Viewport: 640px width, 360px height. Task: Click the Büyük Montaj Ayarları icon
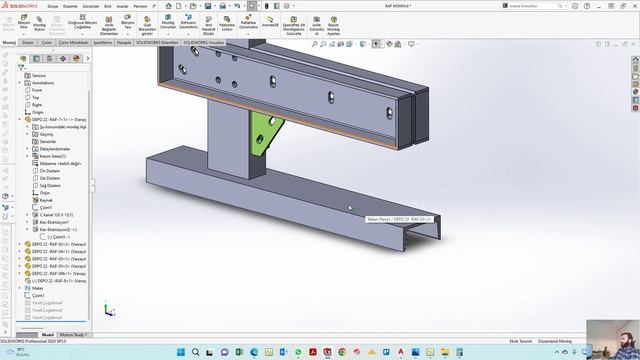[333, 19]
